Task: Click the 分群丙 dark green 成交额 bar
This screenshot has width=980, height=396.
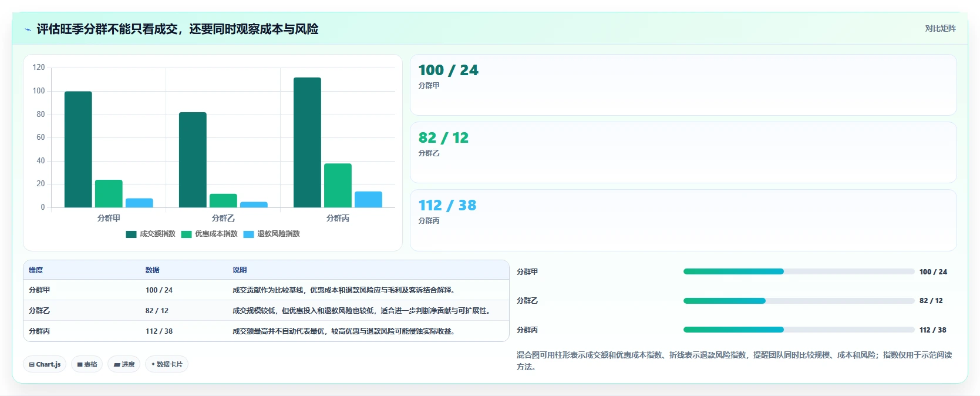Action: click(x=307, y=142)
